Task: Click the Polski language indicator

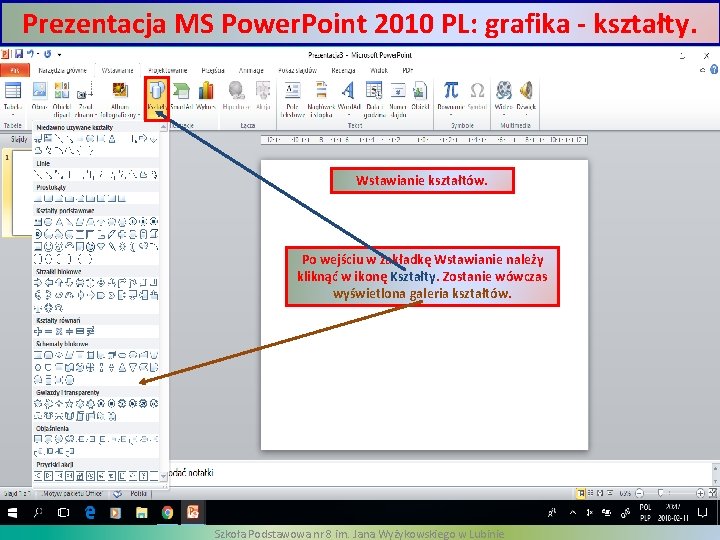Action: pyautogui.click(x=138, y=494)
